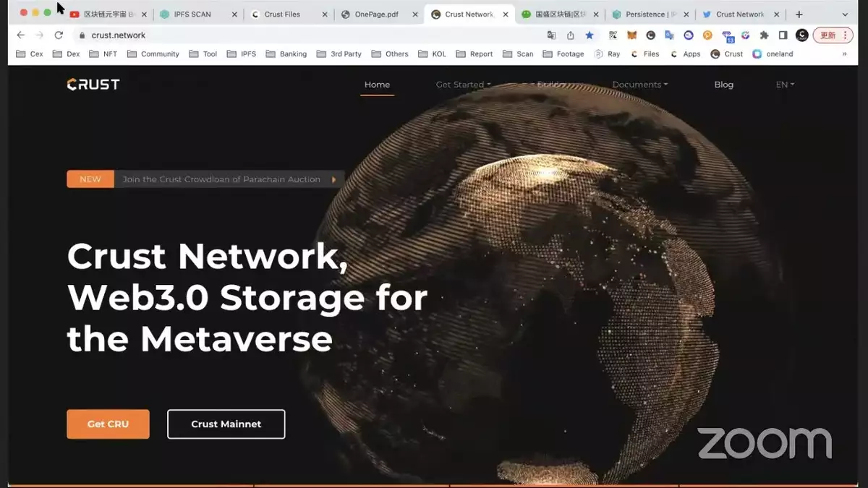This screenshot has height=488, width=868.
Task: Open the Scan bookmark folder
Action: 518,54
